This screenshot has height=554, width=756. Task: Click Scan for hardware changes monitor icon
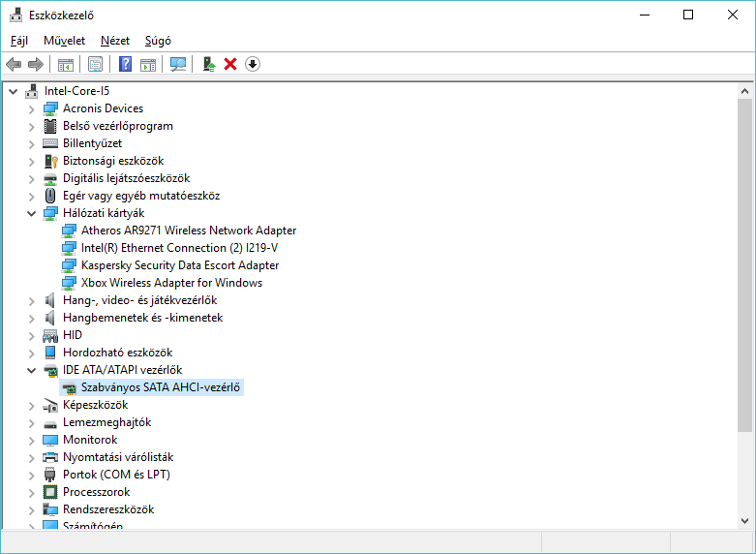178,64
